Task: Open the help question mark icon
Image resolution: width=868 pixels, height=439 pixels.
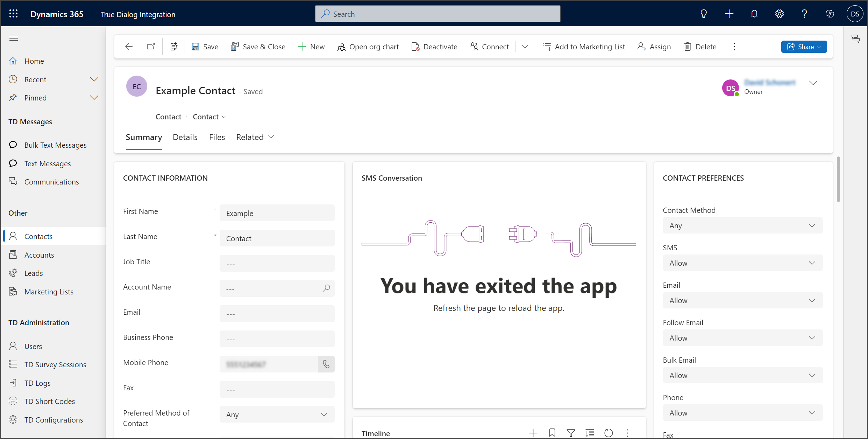Action: tap(804, 14)
